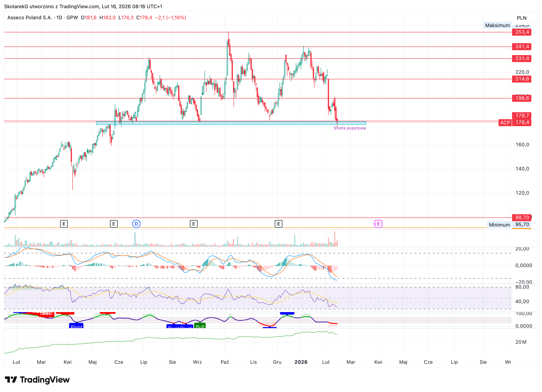This screenshot has height=392, width=542.
Task: Click the Maksimum label
Action: coord(497,25)
